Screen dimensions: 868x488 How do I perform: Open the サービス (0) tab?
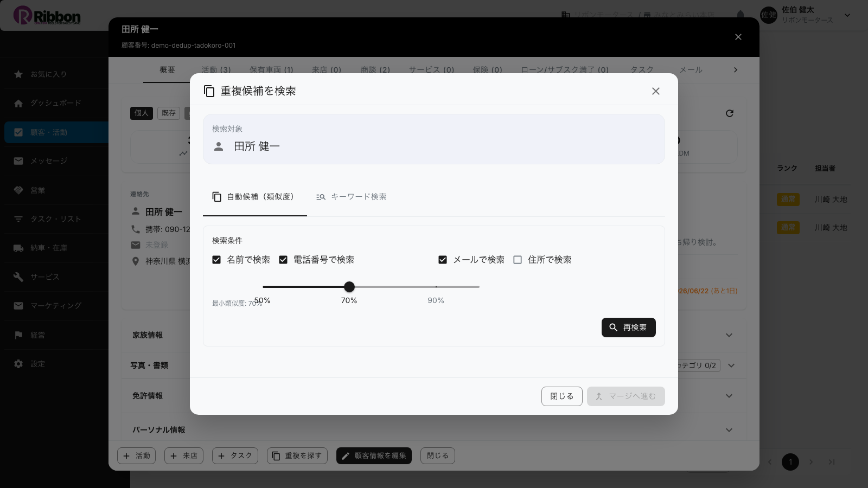tap(431, 70)
